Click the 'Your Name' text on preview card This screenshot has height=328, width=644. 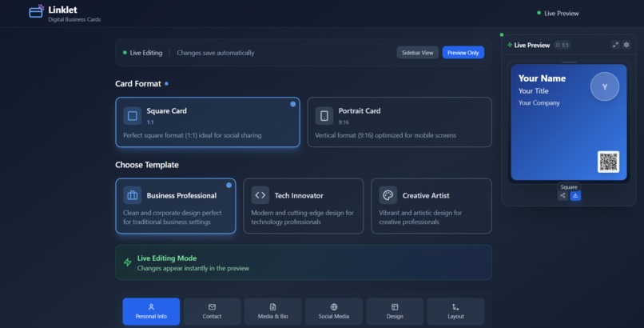pos(542,78)
